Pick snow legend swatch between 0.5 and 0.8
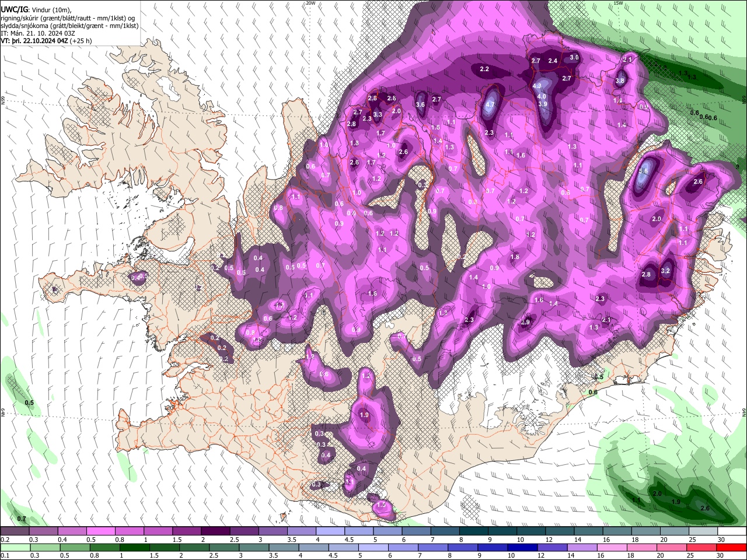The width and height of the screenshot is (747, 560). click(x=101, y=531)
